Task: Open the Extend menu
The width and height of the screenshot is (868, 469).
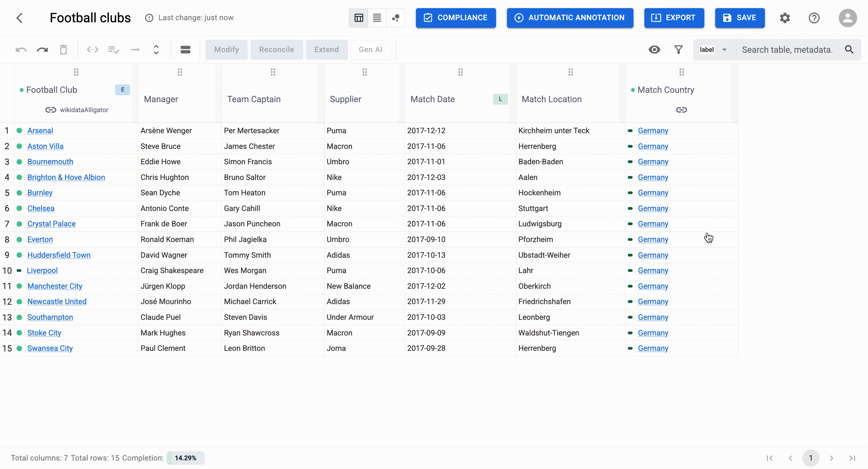Action: (326, 50)
